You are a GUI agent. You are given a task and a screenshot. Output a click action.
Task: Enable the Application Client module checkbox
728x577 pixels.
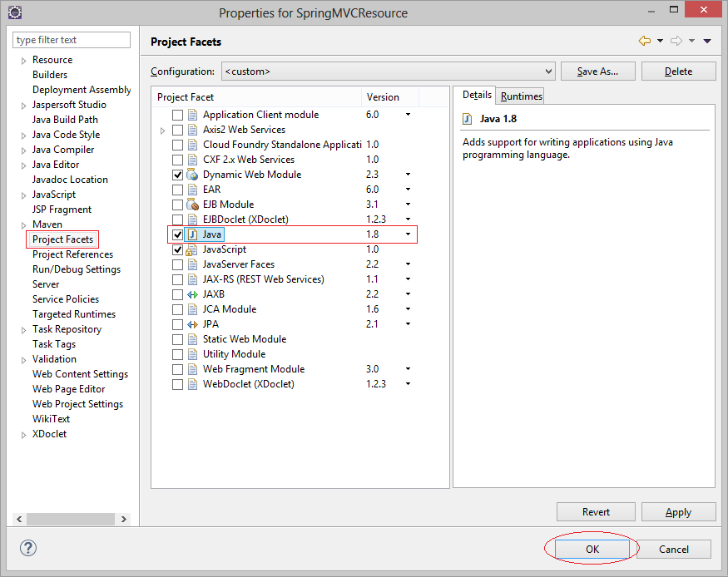coord(177,115)
